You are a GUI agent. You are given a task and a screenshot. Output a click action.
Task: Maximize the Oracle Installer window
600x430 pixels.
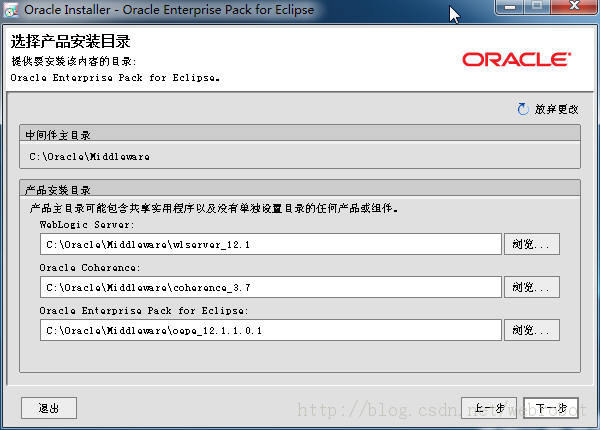click(537, 7)
